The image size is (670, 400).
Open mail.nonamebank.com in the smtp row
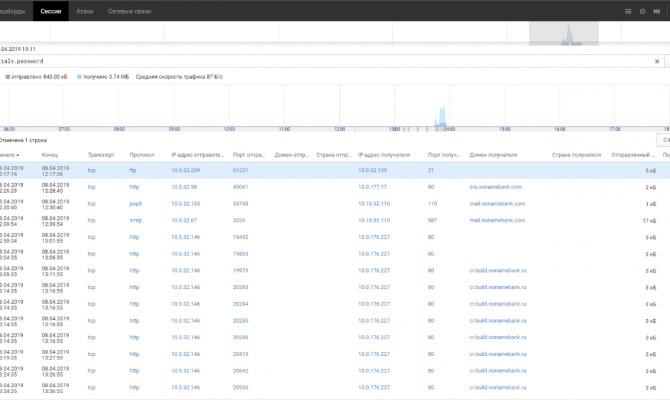coord(497,221)
